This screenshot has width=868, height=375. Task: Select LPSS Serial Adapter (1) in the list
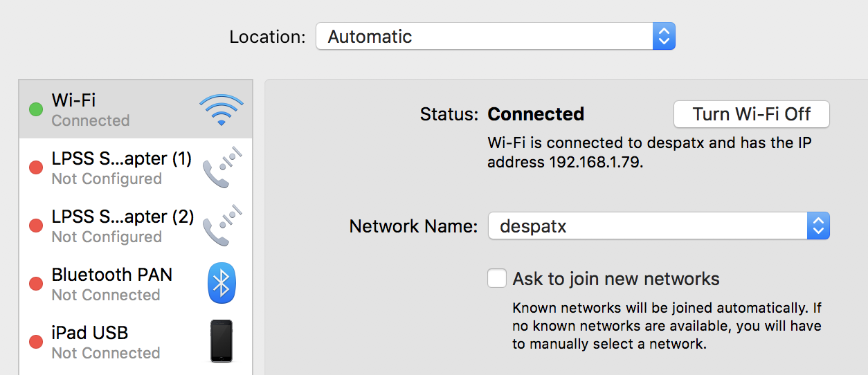(136, 167)
